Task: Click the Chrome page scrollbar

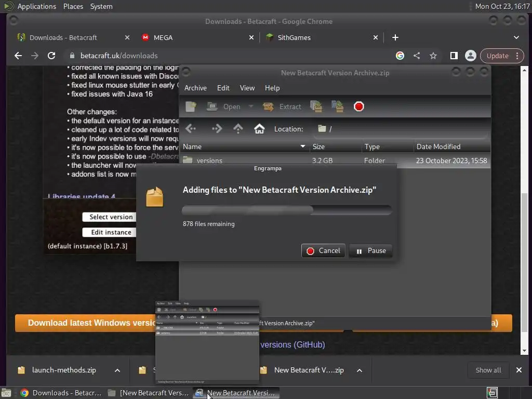Action: point(525,262)
